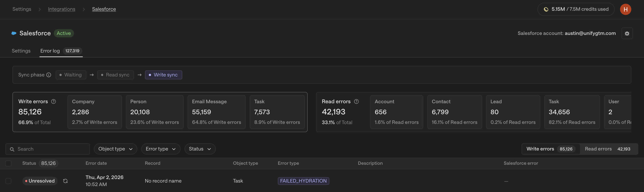
Task: Click the Salesforce breadcrumb link
Action: coord(104,9)
